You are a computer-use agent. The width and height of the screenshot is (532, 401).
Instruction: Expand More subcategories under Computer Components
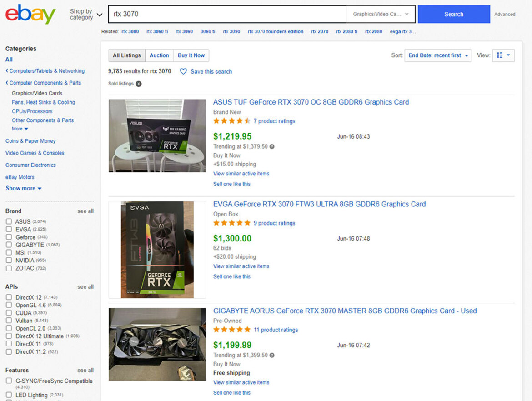(20, 129)
